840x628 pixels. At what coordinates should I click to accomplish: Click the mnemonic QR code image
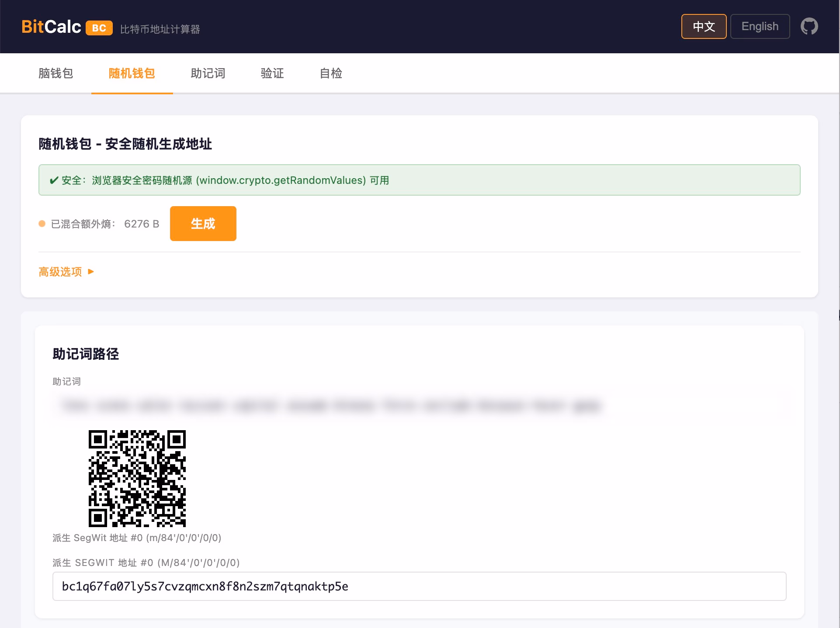[137, 479]
